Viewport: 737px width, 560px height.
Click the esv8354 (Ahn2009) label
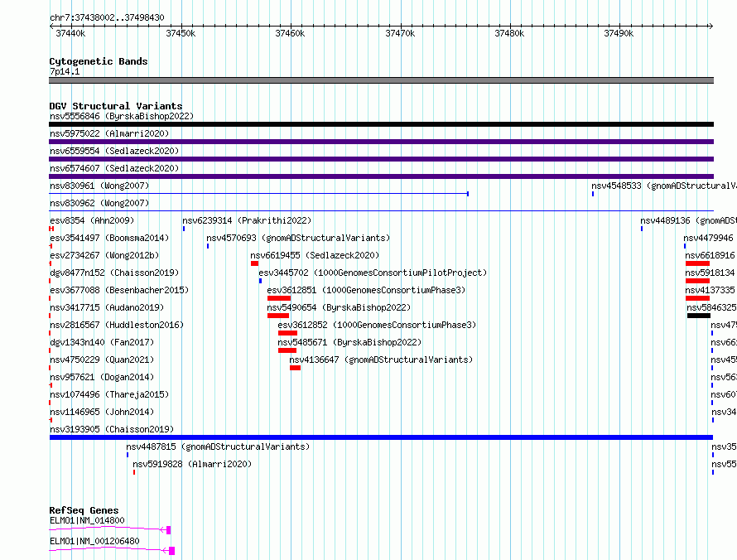tap(92, 220)
